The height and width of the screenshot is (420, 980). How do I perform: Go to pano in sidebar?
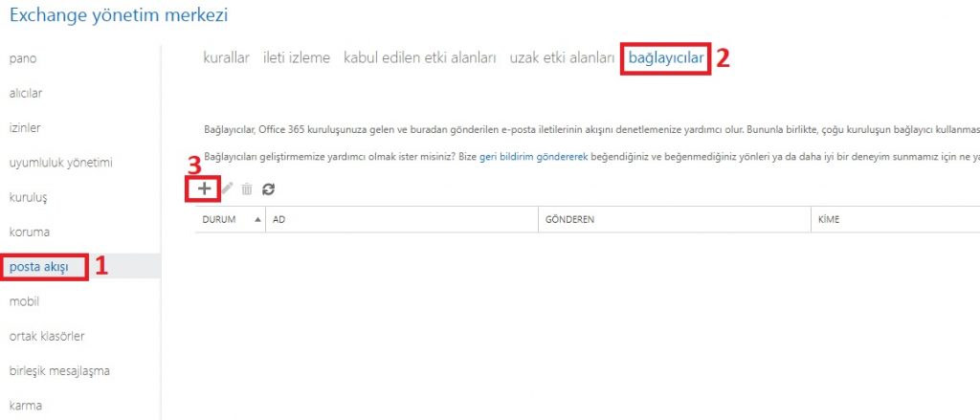23,58
